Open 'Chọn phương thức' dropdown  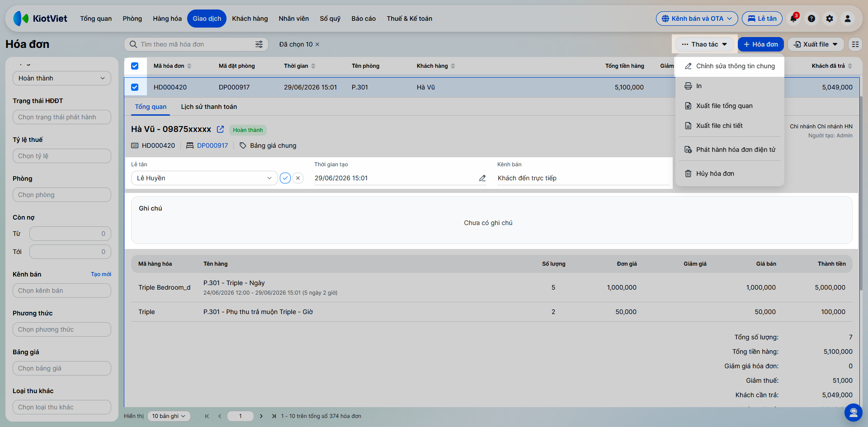[62, 329]
